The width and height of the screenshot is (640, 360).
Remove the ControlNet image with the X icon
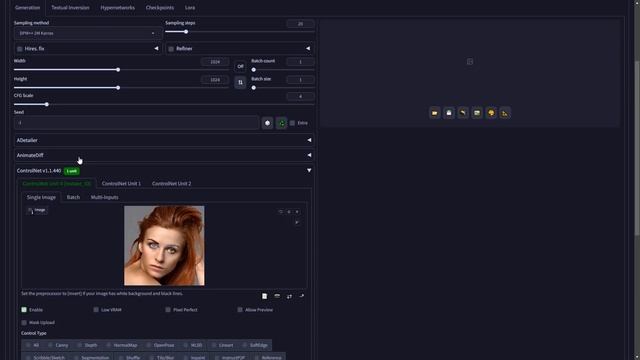[297, 212]
